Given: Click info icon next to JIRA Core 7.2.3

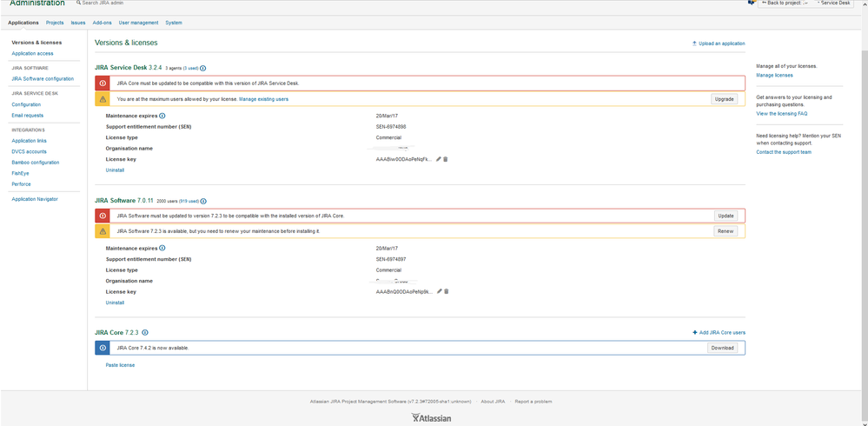Looking at the screenshot, I should tap(145, 333).
